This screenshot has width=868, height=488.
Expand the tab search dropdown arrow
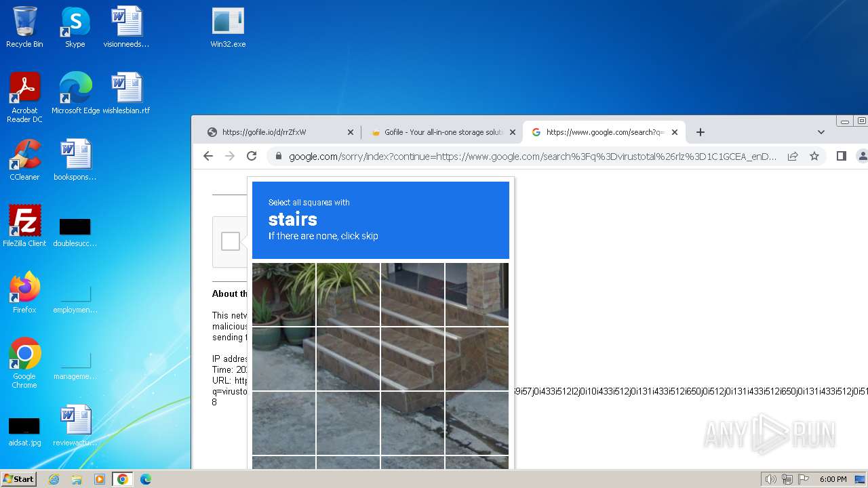point(821,132)
